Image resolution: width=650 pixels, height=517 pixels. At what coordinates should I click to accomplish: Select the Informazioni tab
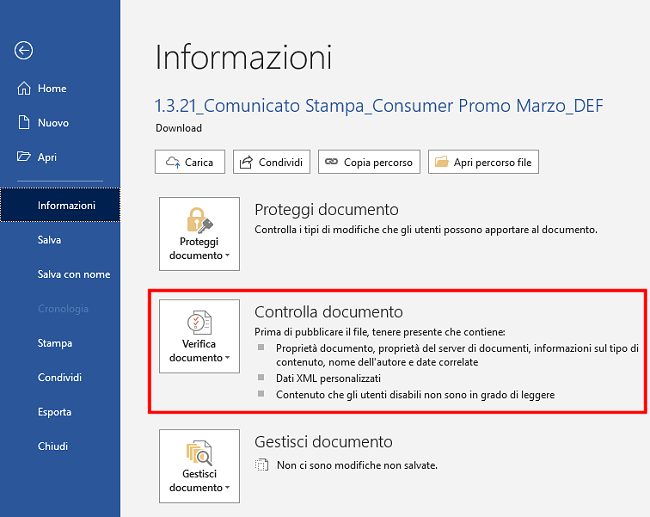point(60,205)
